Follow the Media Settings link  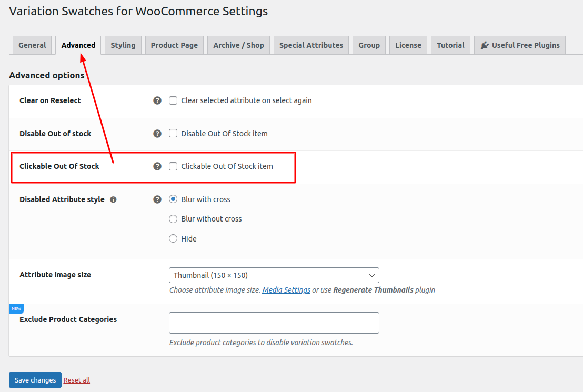coord(286,290)
